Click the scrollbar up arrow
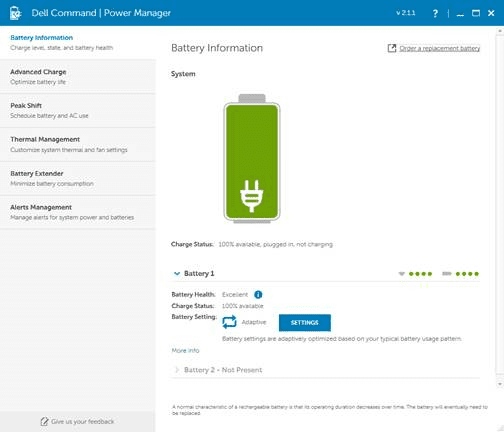The height and width of the screenshot is (432, 504). pyautogui.click(x=500, y=31)
